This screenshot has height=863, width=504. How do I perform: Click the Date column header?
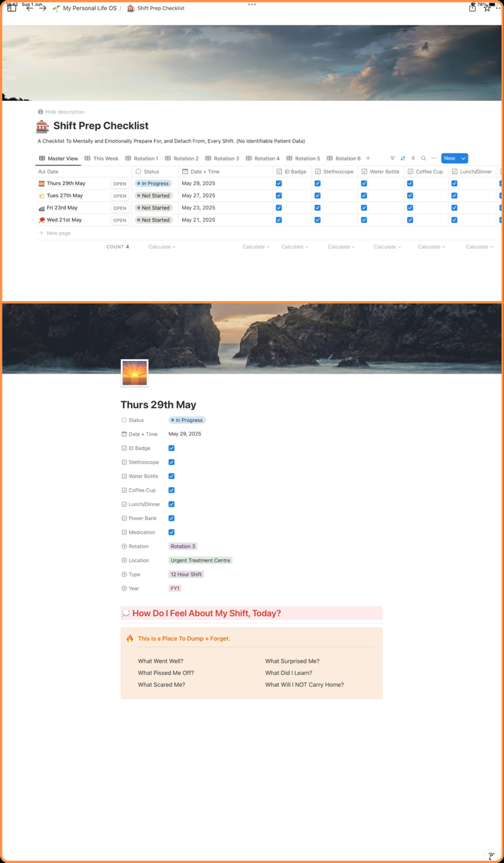coord(84,171)
